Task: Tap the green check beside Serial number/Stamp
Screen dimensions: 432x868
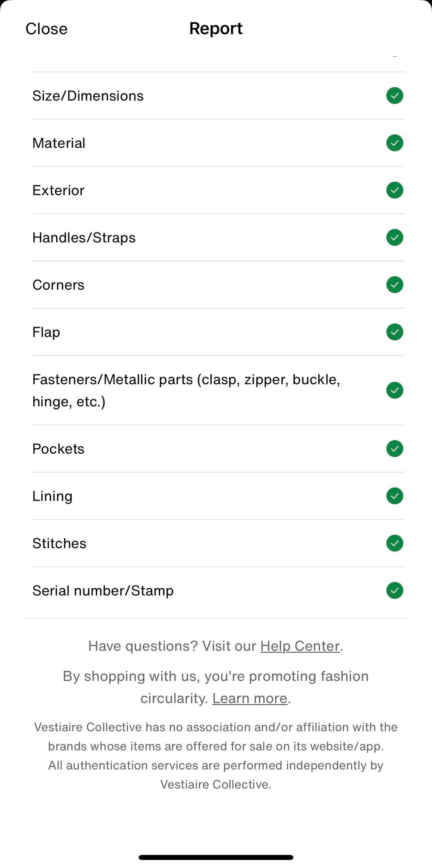Action: [395, 591]
